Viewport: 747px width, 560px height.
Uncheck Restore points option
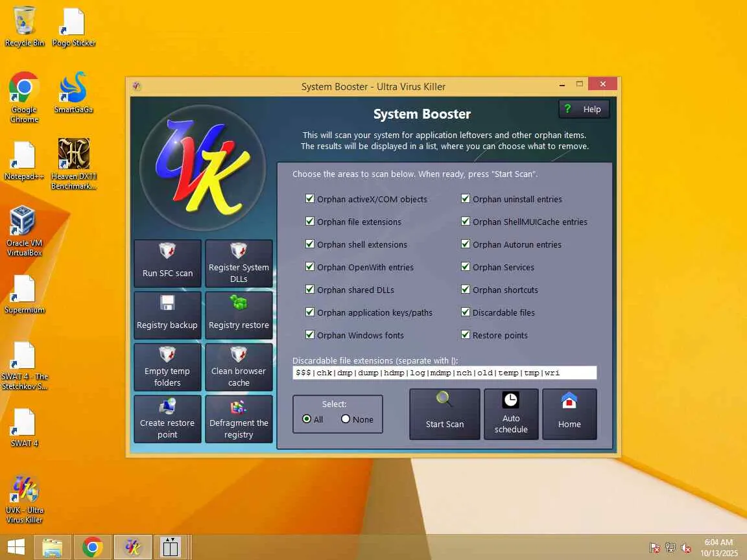click(466, 334)
